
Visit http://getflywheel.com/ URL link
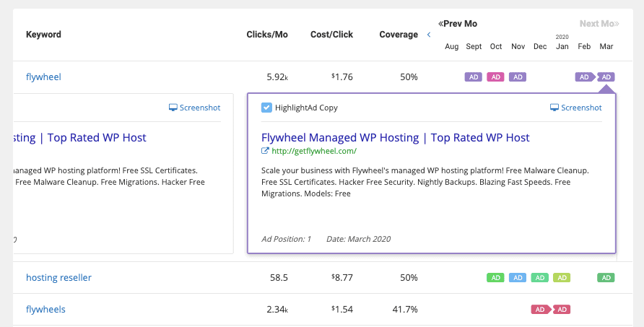pyautogui.click(x=314, y=151)
